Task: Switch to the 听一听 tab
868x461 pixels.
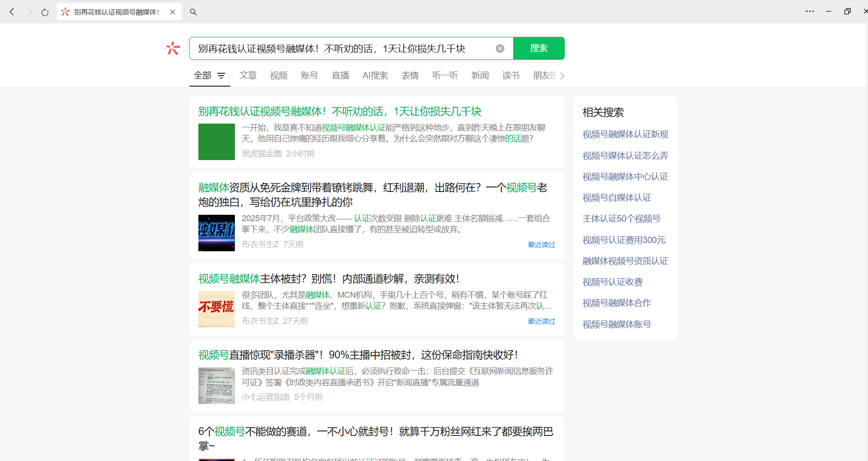Action: (x=445, y=76)
